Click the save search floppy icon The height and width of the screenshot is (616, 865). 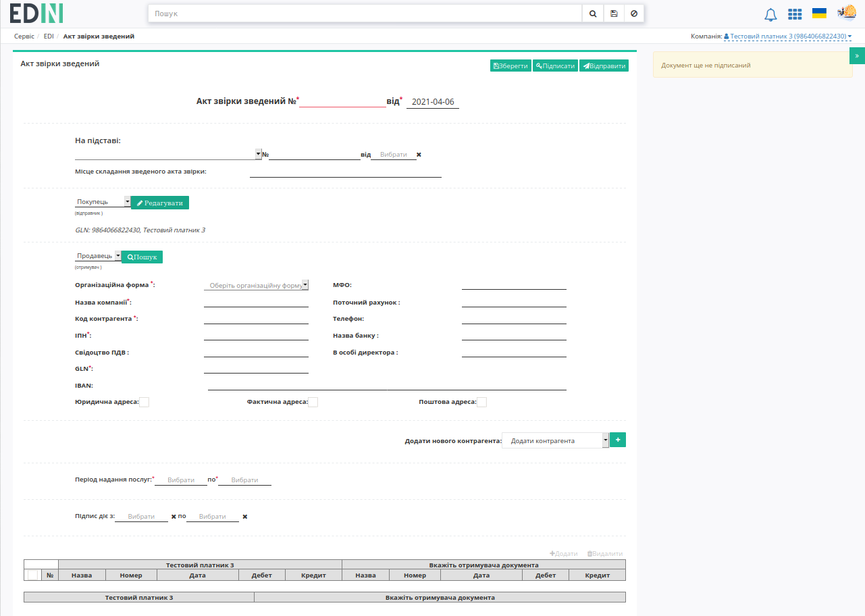[614, 14]
